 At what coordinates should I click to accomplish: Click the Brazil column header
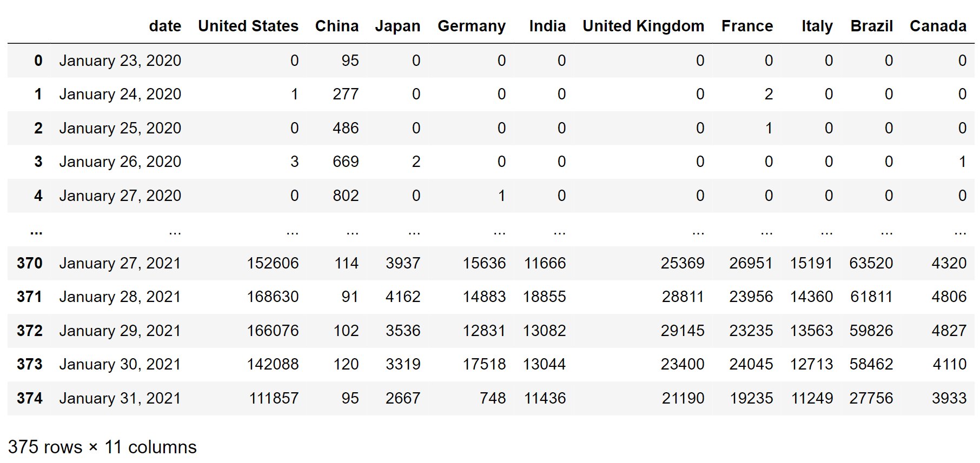coord(871,26)
